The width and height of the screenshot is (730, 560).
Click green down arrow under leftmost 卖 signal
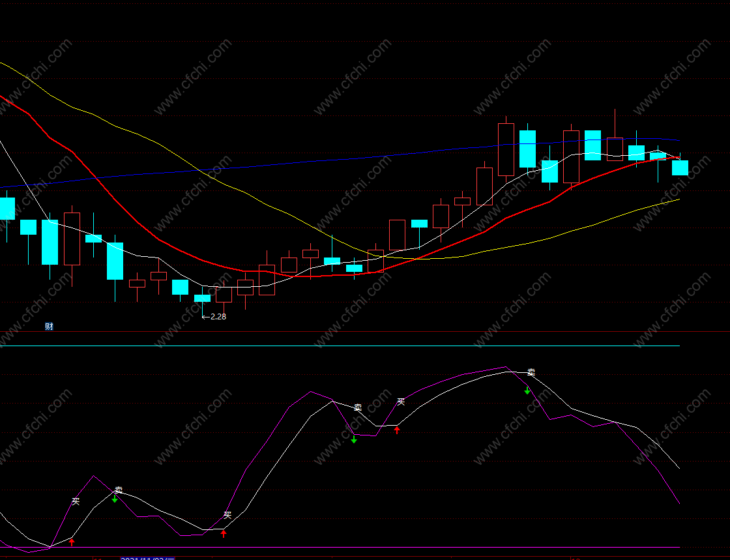click(x=115, y=499)
